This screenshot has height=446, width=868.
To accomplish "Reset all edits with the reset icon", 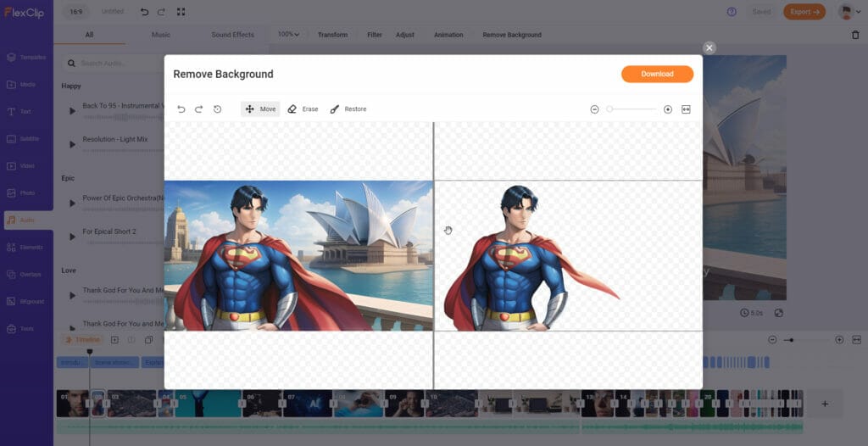I will (217, 109).
